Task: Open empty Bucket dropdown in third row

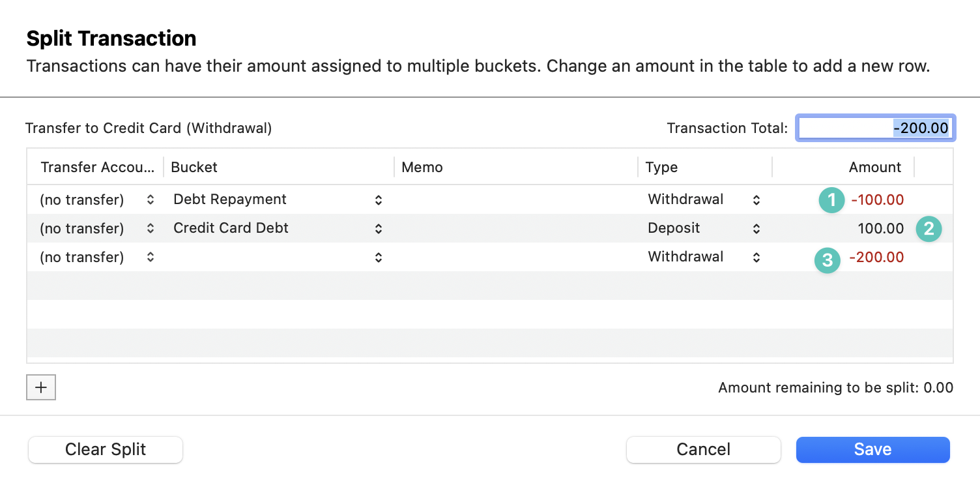Action: click(x=278, y=257)
